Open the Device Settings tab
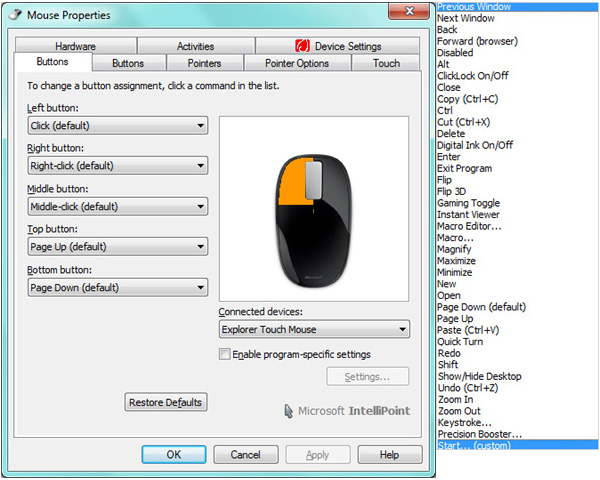The width and height of the screenshot is (600, 480). coord(338,46)
